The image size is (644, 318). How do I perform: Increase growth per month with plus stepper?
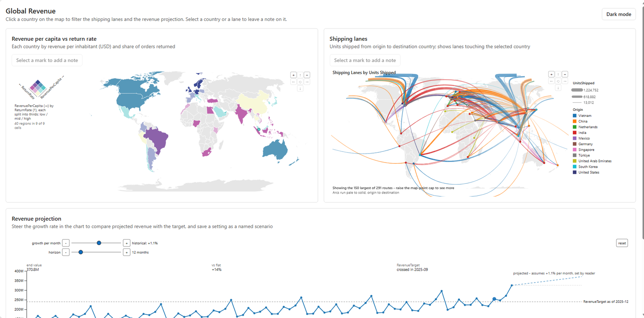126,243
